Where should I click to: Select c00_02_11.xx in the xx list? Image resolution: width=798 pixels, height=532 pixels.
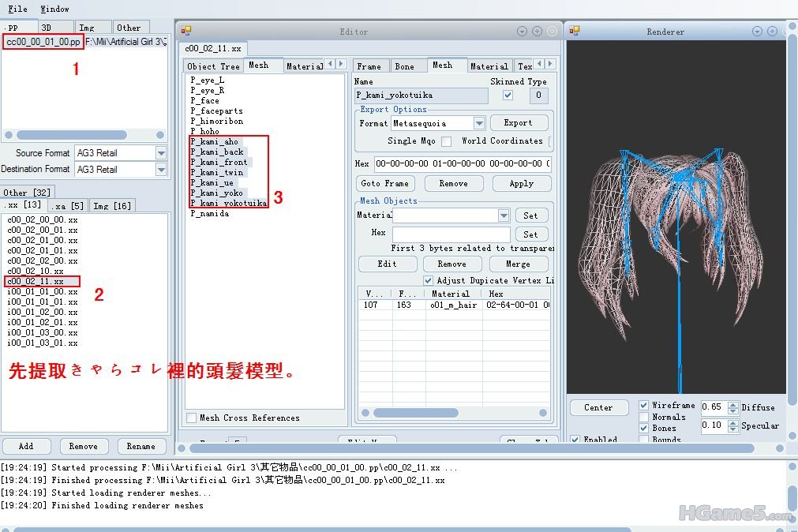(x=43, y=281)
